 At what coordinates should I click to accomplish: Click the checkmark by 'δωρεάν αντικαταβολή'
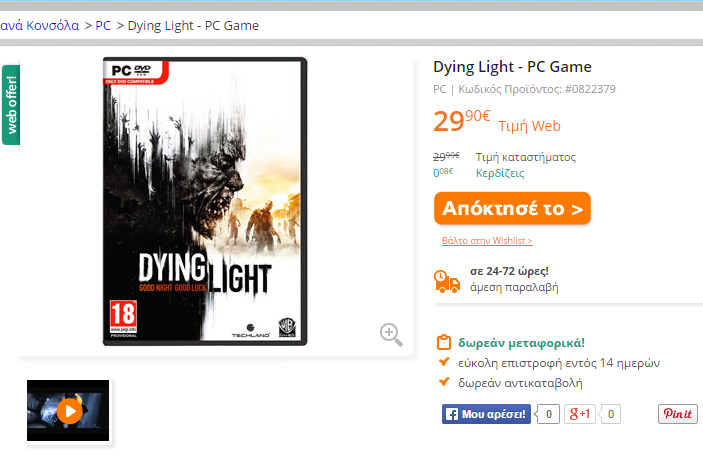click(x=444, y=382)
